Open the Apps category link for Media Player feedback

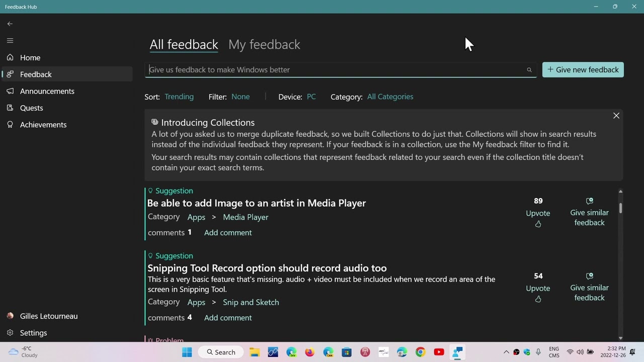pyautogui.click(x=196, y=217)
